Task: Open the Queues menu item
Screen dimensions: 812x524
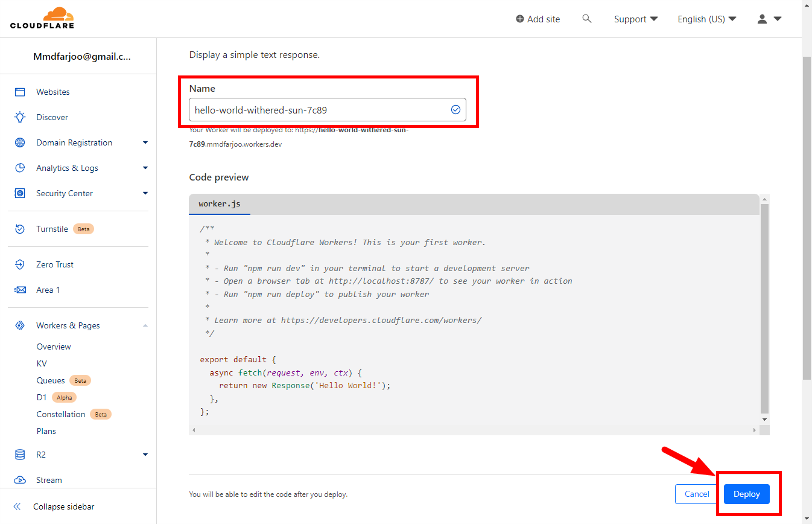Action: (x=51, y=380)
